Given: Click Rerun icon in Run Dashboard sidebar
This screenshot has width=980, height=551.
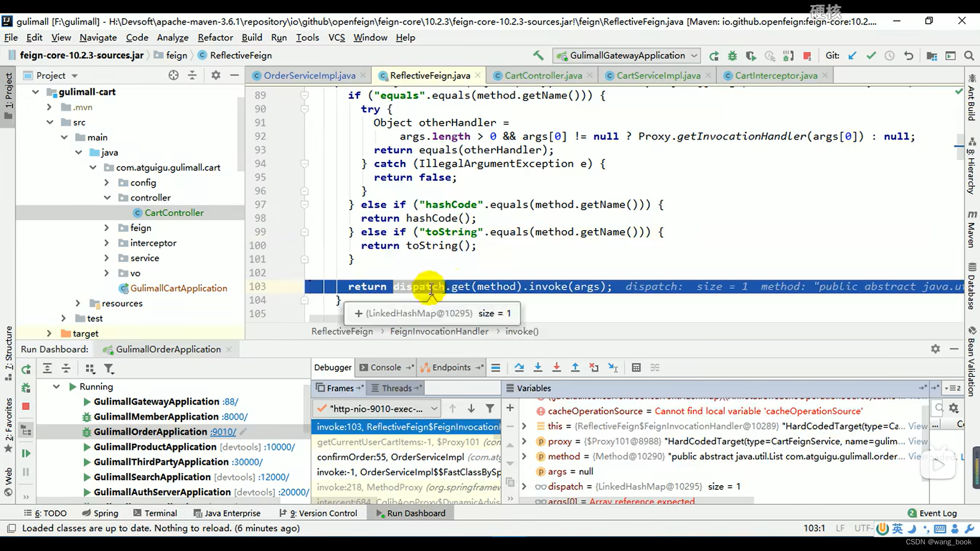Looking at the screenshot, I should (x=26, y=369).
